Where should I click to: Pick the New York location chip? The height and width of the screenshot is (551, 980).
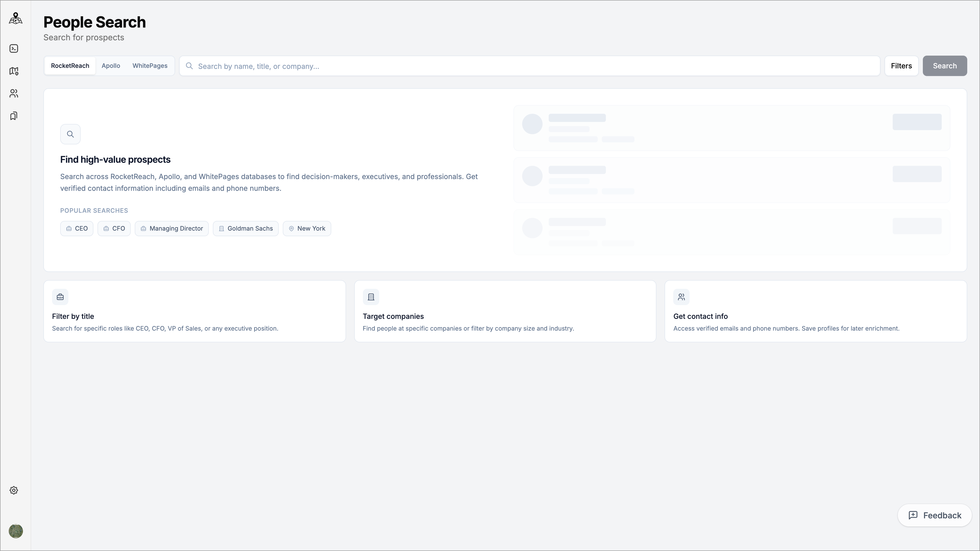[307, 229]
